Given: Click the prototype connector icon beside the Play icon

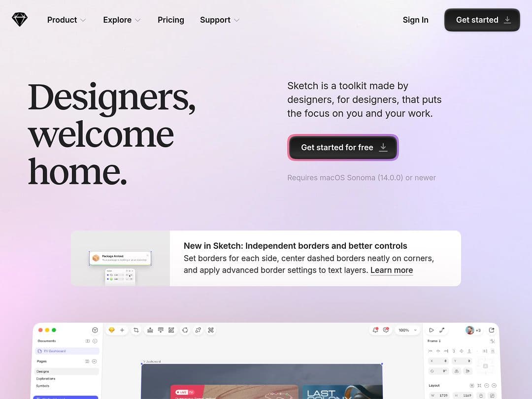Looking at the screenshot, I should [442, 330].
